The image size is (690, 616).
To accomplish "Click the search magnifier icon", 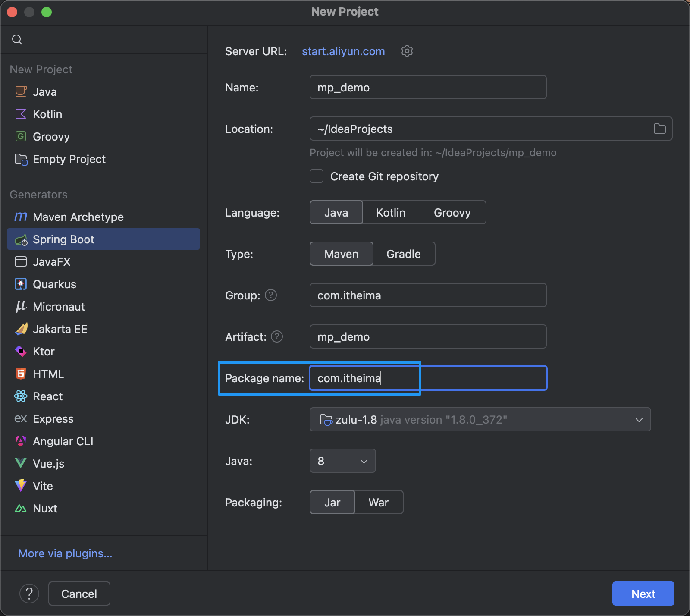I will (17, 40).
